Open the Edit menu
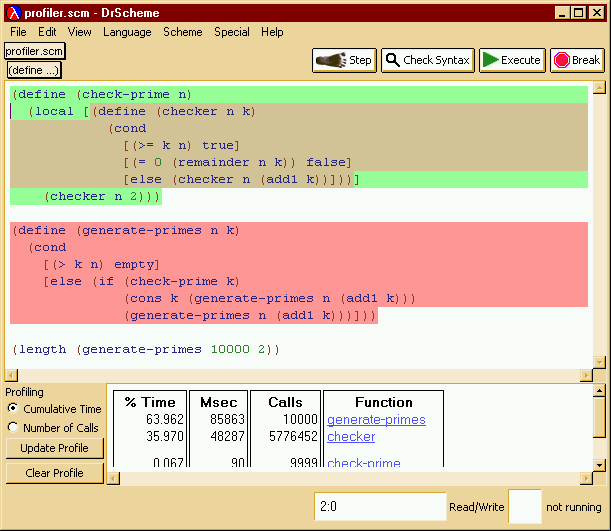Screen dimensions: 611x531 click(x=47, y=32)
